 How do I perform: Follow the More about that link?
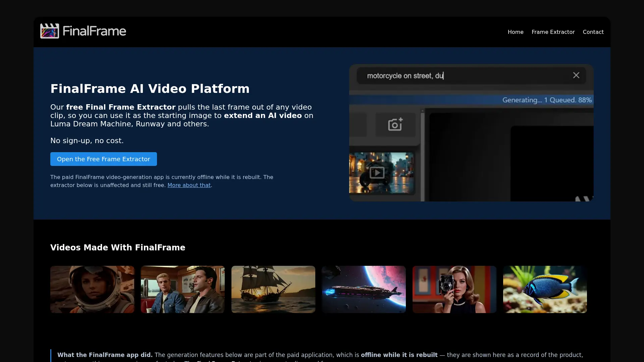click(189, 185)
